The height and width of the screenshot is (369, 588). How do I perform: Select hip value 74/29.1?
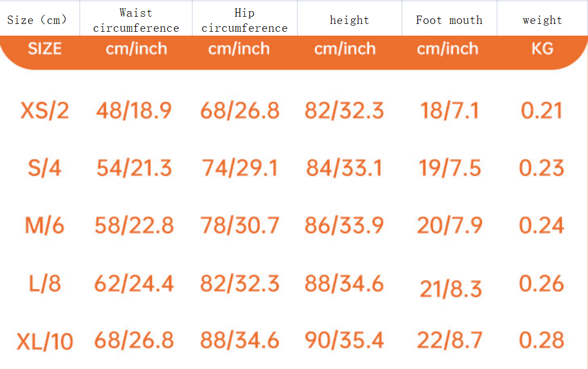point(239,168)
